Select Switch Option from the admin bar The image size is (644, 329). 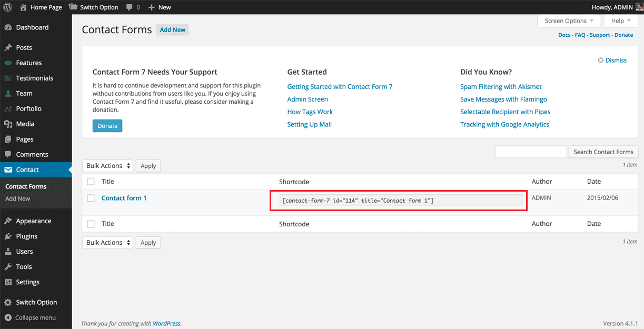tap(93, 7)
